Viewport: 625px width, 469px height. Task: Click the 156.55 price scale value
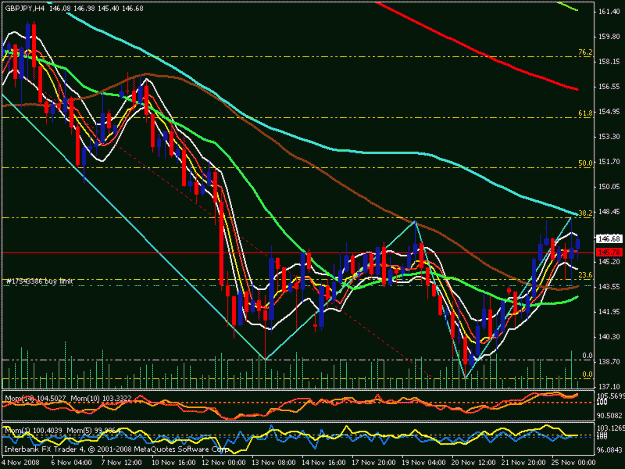click(609, 86)
